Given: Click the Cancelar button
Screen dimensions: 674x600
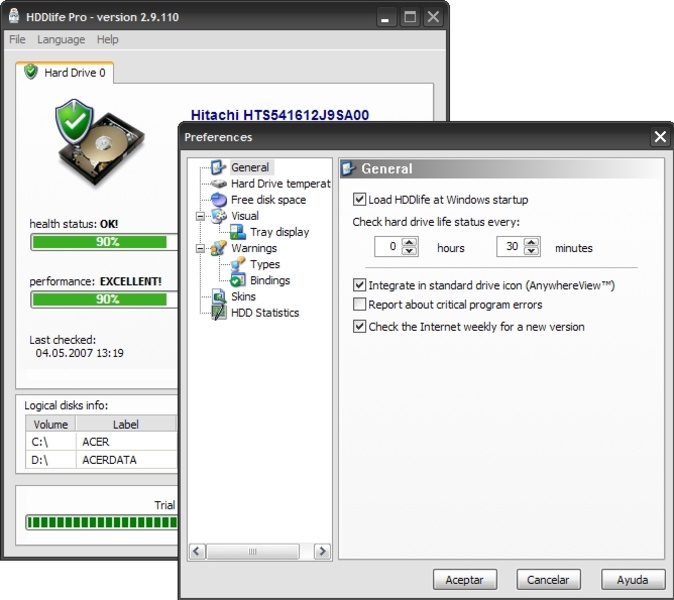Looking at the screenshot, I should coord(548,579).
